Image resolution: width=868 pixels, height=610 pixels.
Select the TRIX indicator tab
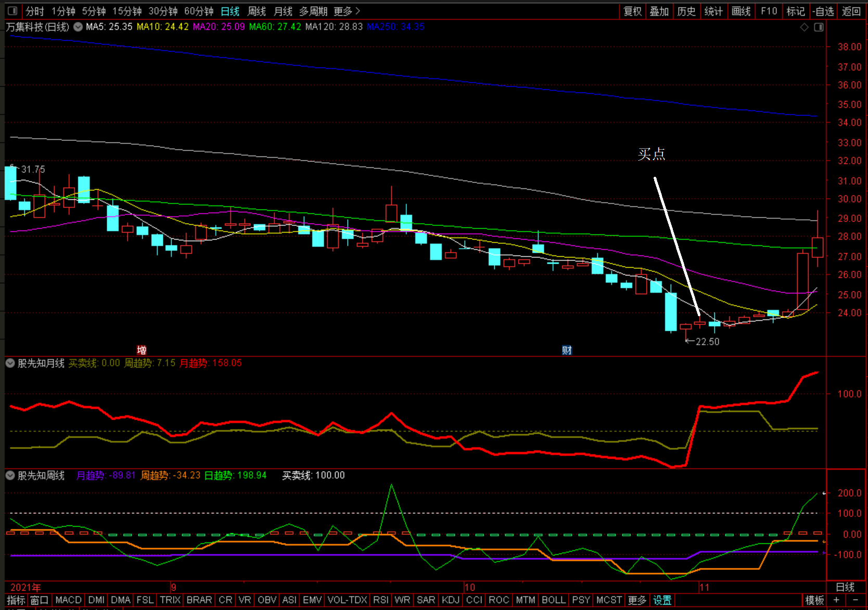(170, 600)
